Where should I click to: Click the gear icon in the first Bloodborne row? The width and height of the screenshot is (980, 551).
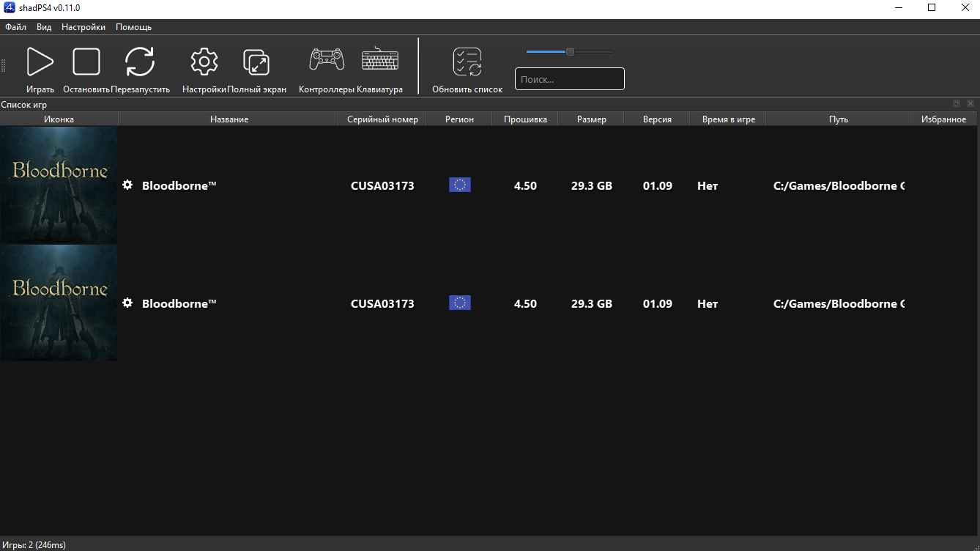(127, 185)
